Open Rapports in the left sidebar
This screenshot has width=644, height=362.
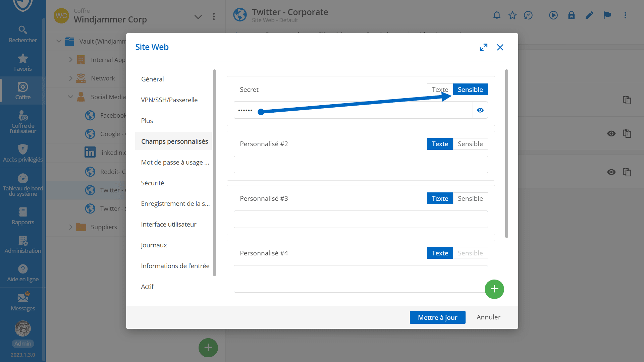pyautogui.click(x=23, y=216)
